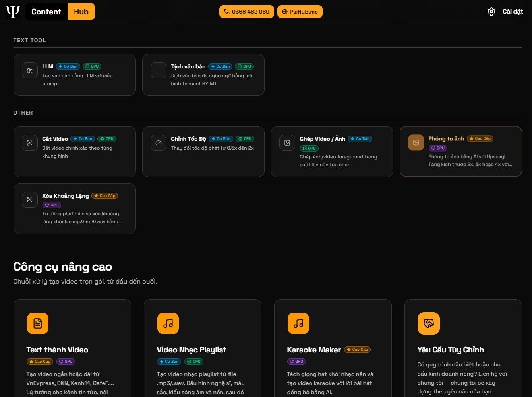Viewport: 532px width, 397px height.
Task: Open the Xóa Khoảng Lặng title
Action: (x=66, y=196)
